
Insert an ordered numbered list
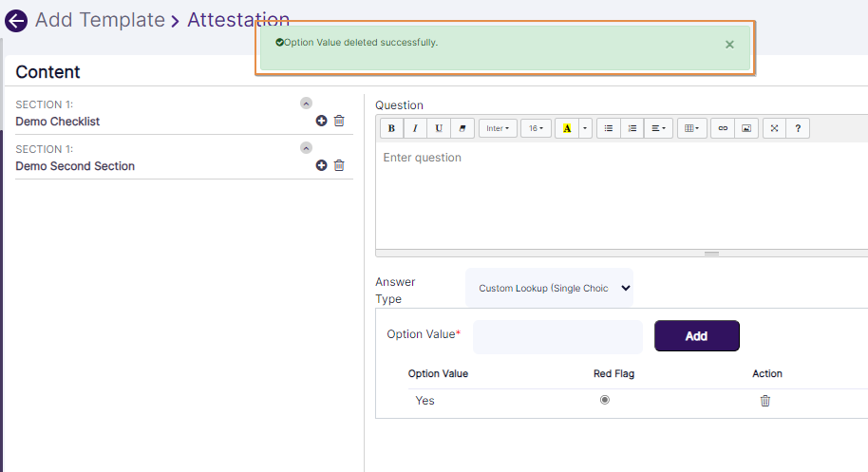[632, 128]
